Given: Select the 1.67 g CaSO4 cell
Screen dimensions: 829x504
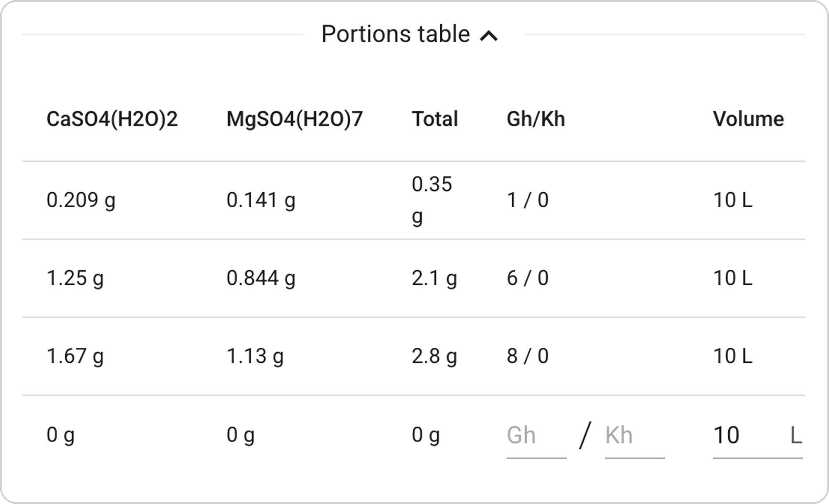Looking at the screenshot, I should (x=75, y=356).
